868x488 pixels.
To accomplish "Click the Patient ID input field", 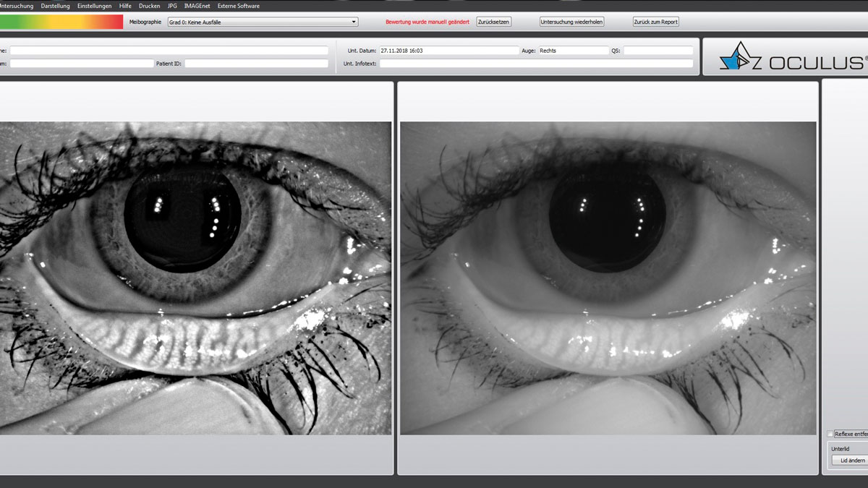I will tap(257, 64).
